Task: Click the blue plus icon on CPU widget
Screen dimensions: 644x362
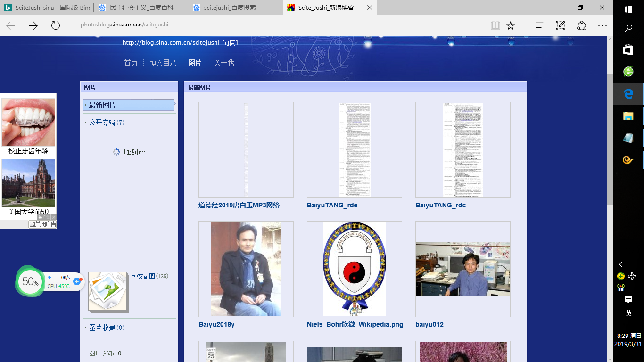Action: click(77, 281)
